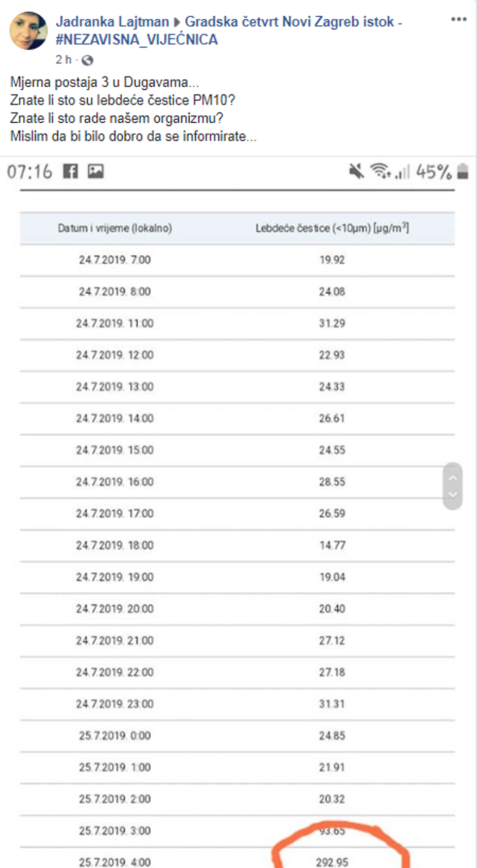This screenshot has width=477, height=868.
Task: Click the scroll down arrow on scroll handle
Action: pyautogui.click(x=453, y=495)
